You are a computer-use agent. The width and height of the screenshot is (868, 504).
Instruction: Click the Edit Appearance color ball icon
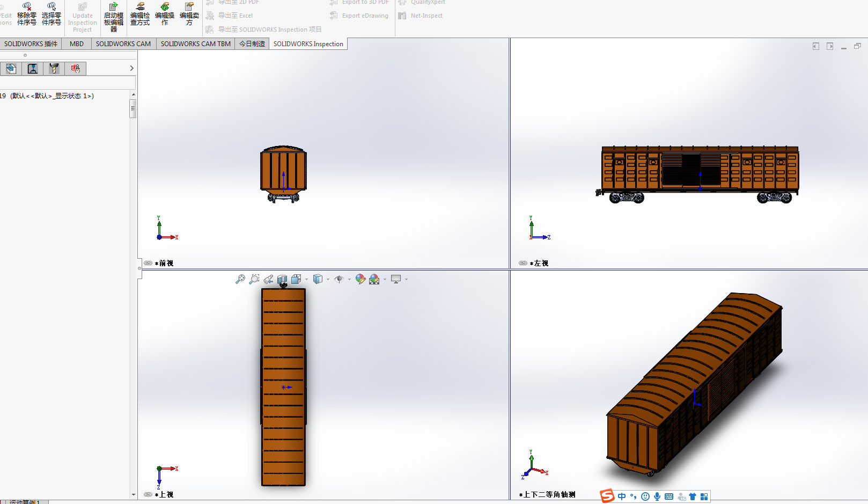pos(361,279)
